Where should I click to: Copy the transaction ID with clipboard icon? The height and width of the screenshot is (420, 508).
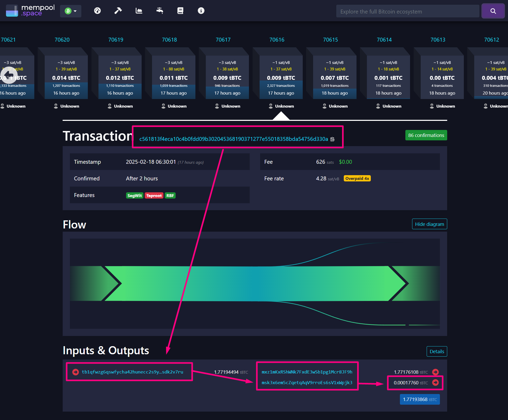(x=332, y=139)
